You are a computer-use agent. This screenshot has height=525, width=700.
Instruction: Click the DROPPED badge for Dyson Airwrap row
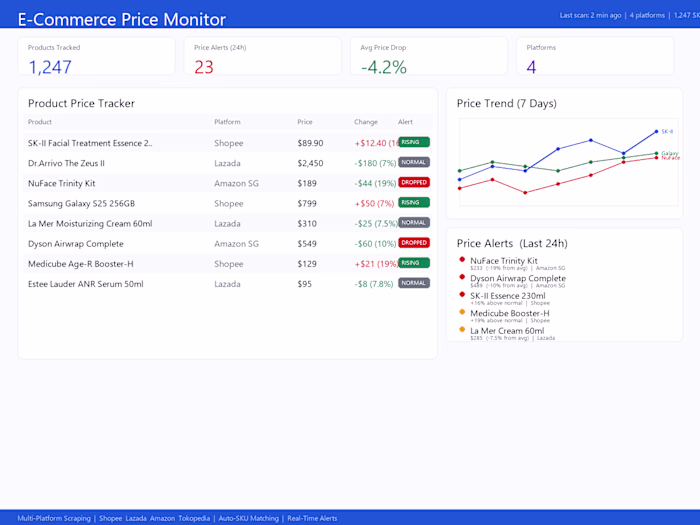[414, 242]
